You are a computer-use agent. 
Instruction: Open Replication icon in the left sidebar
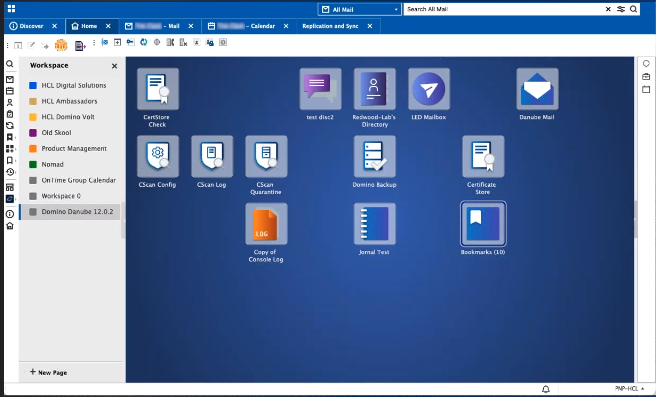pyautogui.click(x=10, y=126)
